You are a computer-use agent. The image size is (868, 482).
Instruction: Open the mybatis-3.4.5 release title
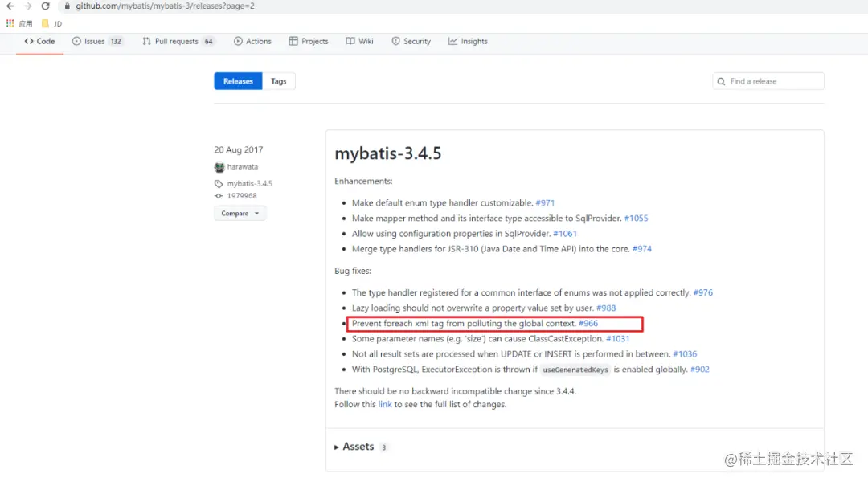[x=388, y=153]
